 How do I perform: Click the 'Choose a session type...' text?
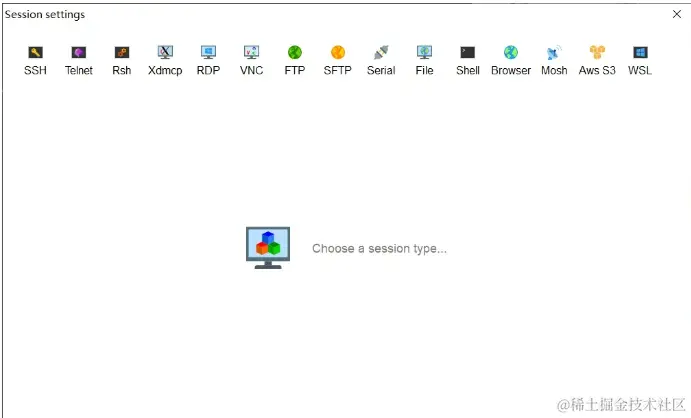[x=379, y=248]
